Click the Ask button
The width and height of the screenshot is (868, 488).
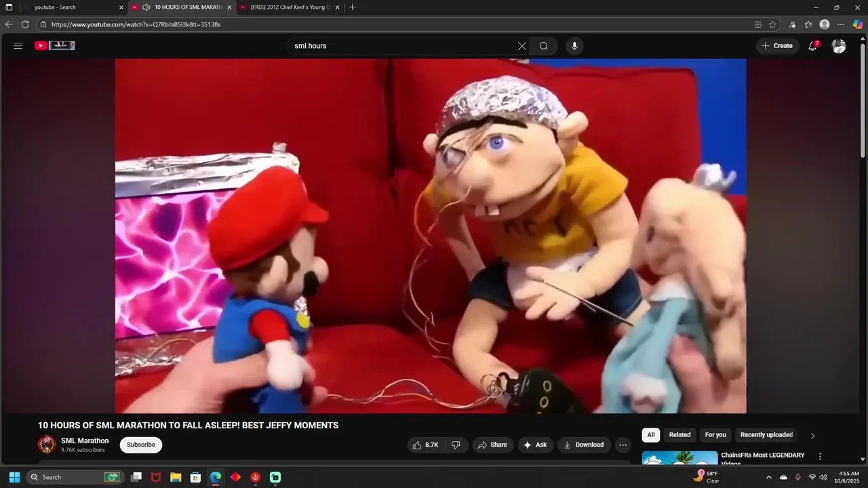pyautogui.click(x=536, y=445)
